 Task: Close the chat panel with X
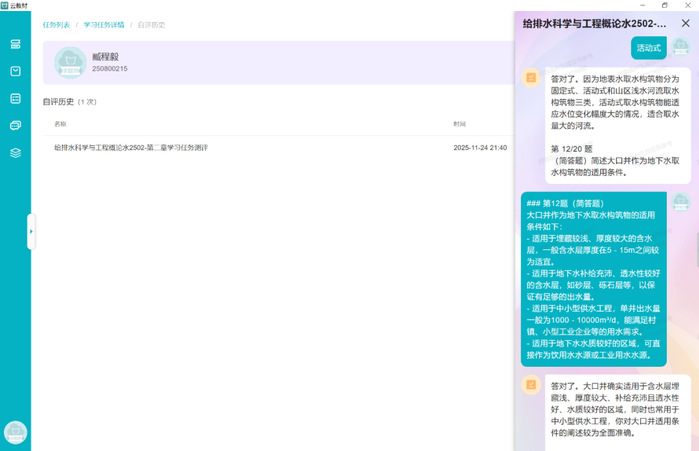683,22
